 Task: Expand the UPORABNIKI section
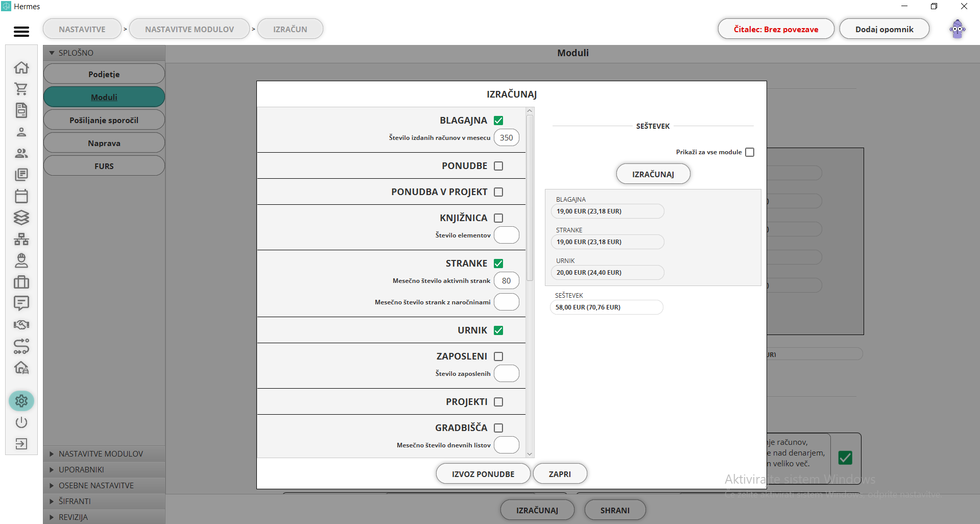pos(104,469)
